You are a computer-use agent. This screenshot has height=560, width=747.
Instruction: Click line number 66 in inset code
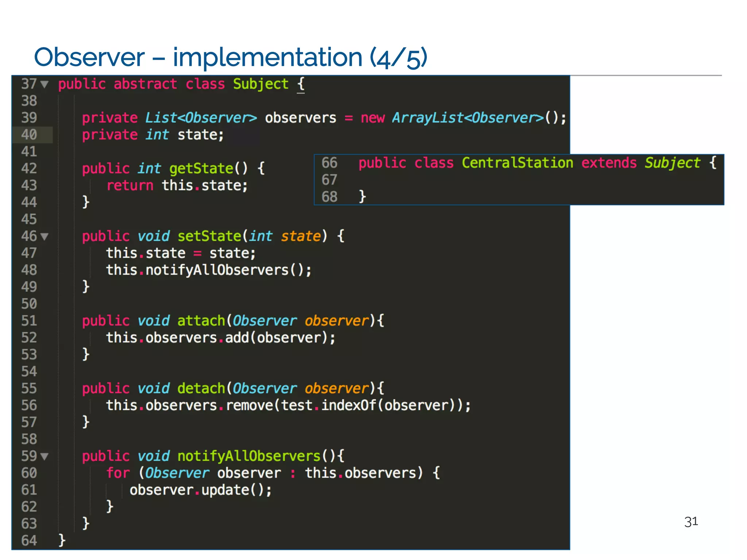pos(329,163)
